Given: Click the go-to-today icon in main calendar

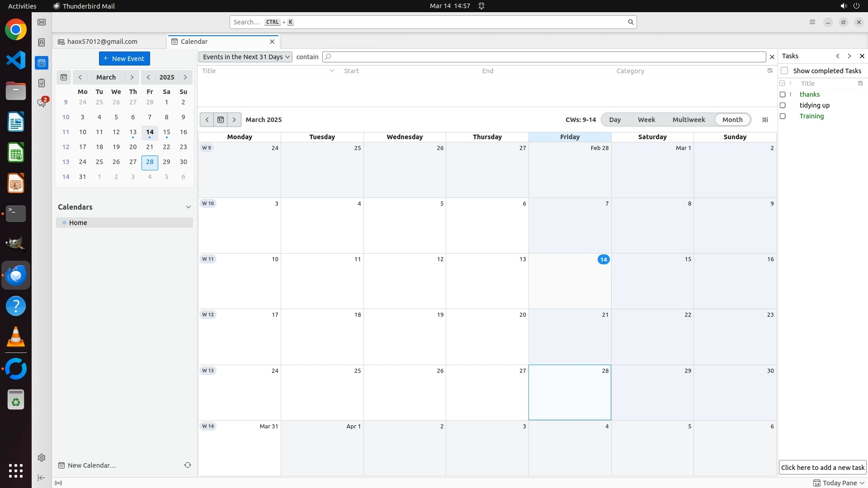Looking at the screenshot, I should coord(221,120).
